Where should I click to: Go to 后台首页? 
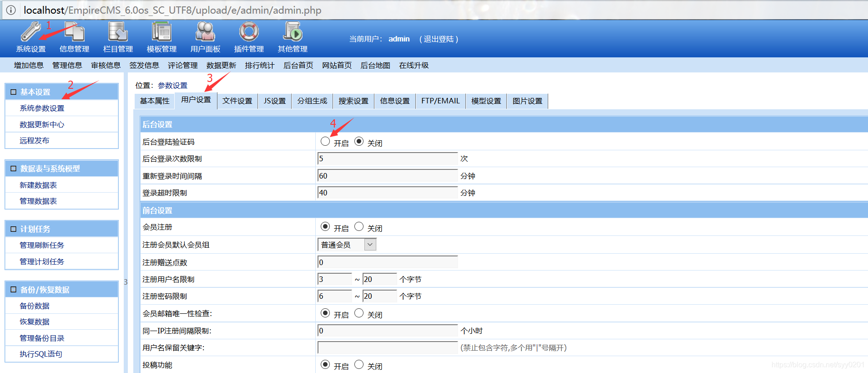click(298, 66)
